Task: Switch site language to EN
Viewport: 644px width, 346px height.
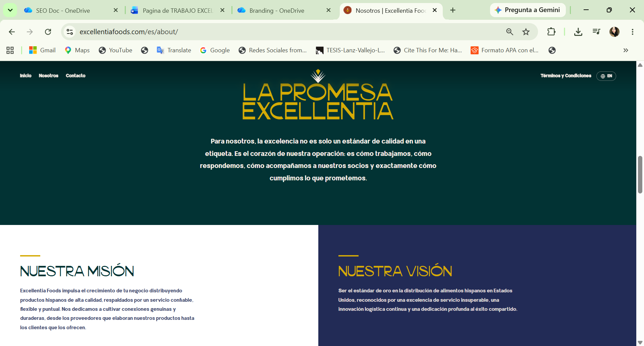Action: [x=606, y=76]
